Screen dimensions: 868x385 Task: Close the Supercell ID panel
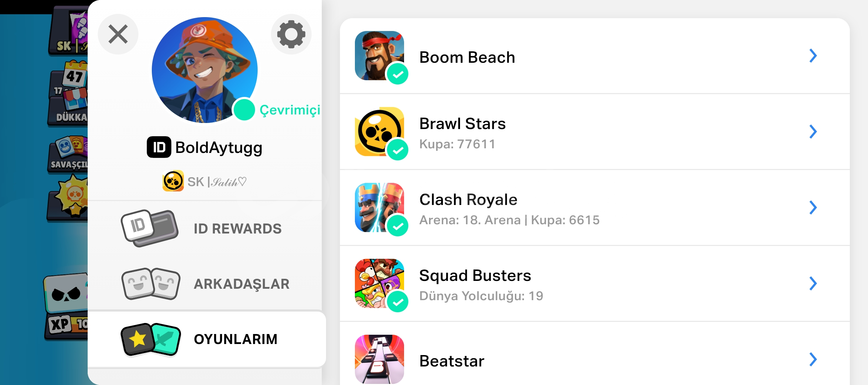click(118, 34)
